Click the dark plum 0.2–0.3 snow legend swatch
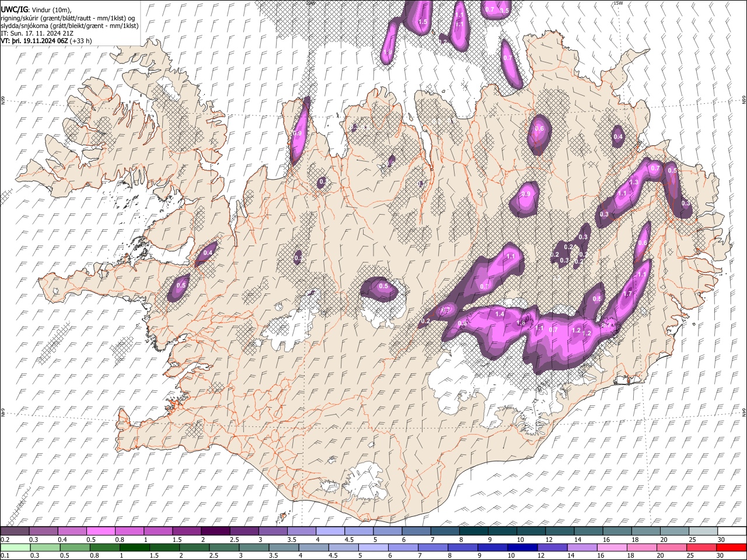Image resolution: width=747 pixels, height=560 pixels. tap(15, 531)
